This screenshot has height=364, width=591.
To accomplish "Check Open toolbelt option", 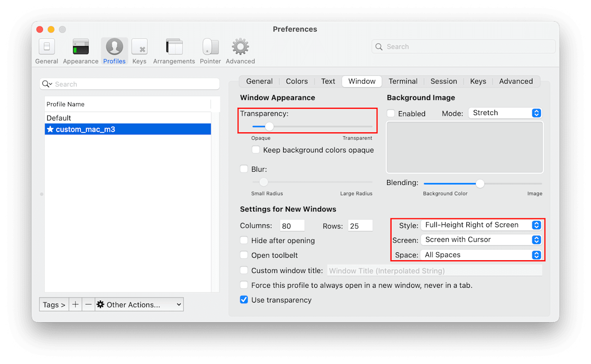I will 244,255.
